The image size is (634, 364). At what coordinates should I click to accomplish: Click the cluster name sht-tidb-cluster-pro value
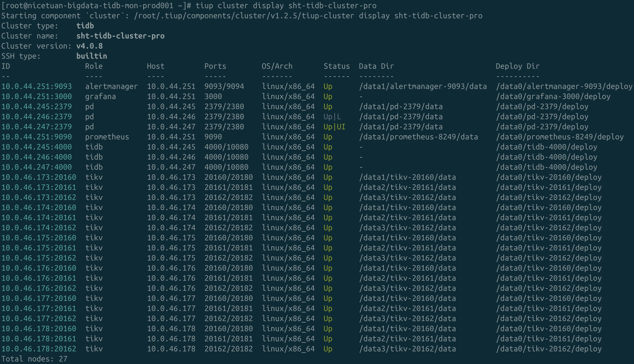click(x=120, y=36)
